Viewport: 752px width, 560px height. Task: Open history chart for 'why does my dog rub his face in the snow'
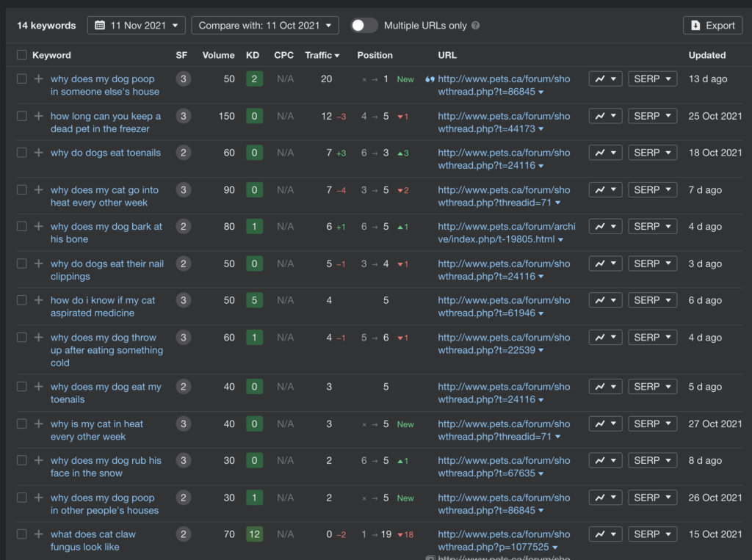point(605,460)
